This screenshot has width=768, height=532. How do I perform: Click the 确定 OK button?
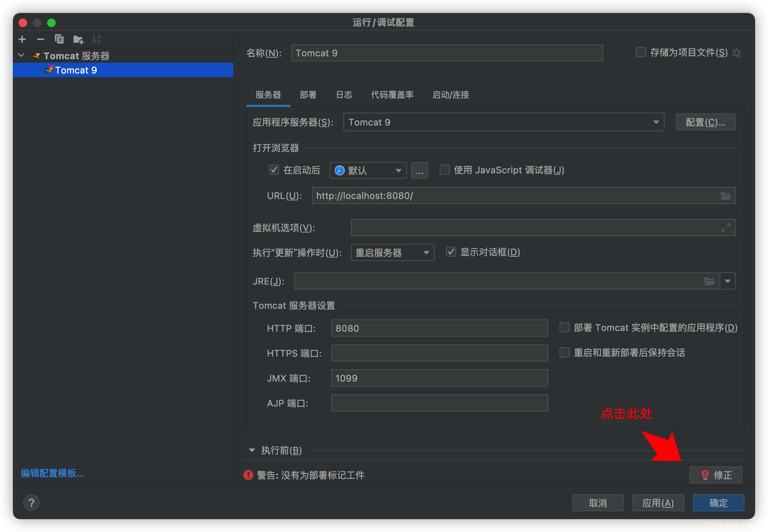pos(718,503)
